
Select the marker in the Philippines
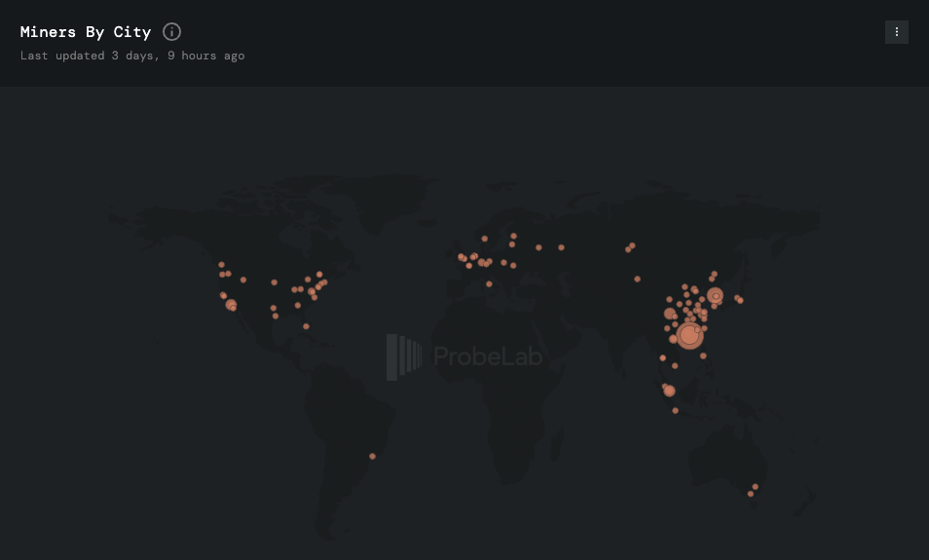703,356
